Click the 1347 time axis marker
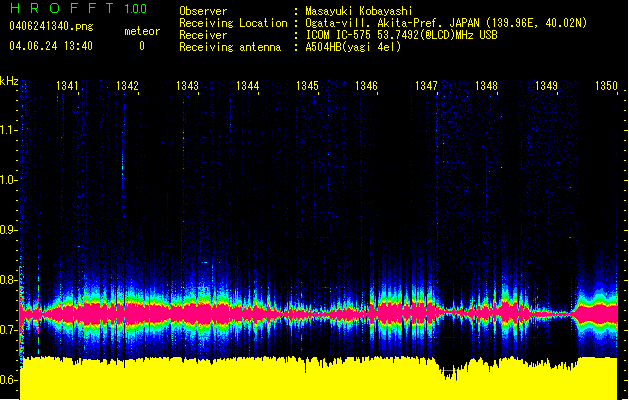The image size is (629, 400). tap(426, 86)
